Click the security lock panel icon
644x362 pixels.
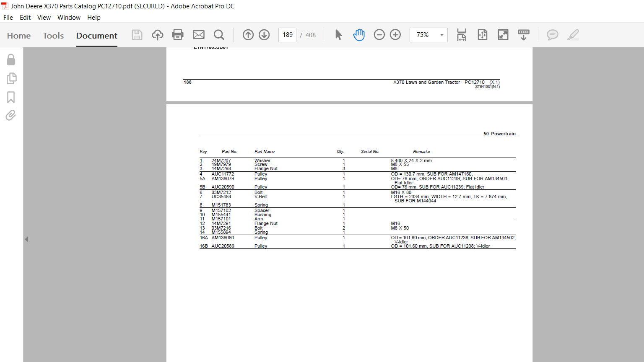11,59
